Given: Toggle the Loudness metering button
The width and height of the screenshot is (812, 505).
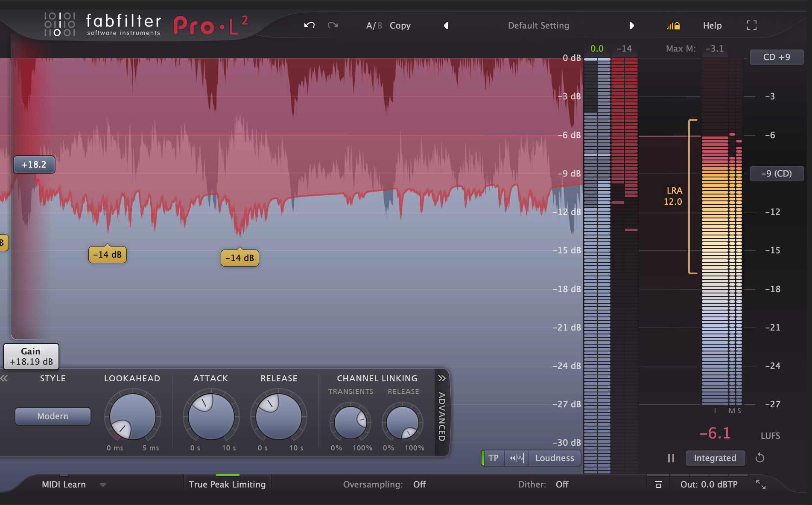Looking at the screenshot, I should [x=555, y=458].
